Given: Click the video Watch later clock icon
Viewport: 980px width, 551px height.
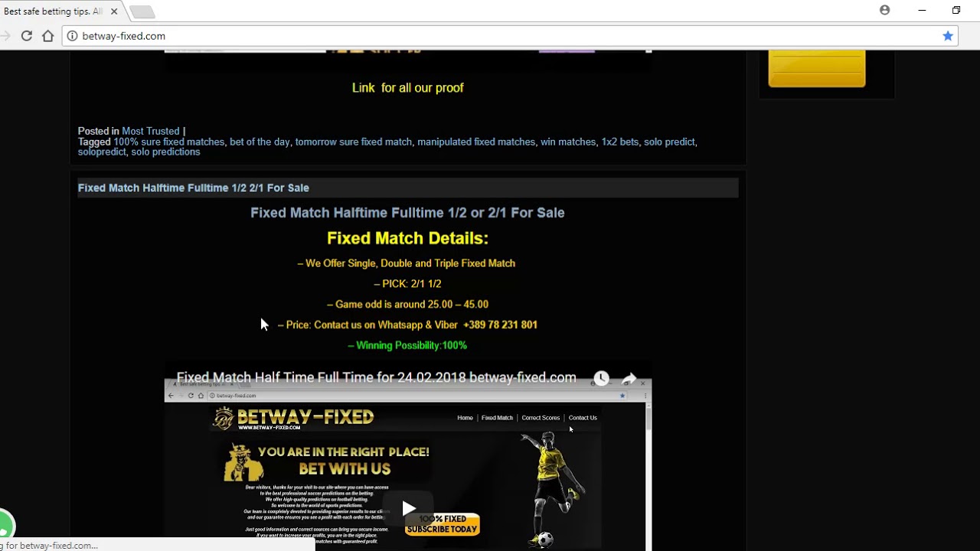Looking at the screenshot, I should coord(601,378).
